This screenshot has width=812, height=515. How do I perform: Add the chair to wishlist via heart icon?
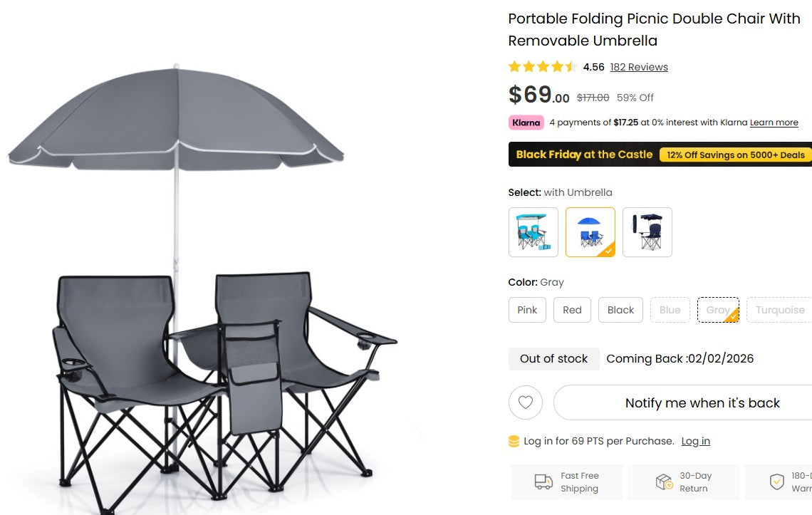pos(525,402)
